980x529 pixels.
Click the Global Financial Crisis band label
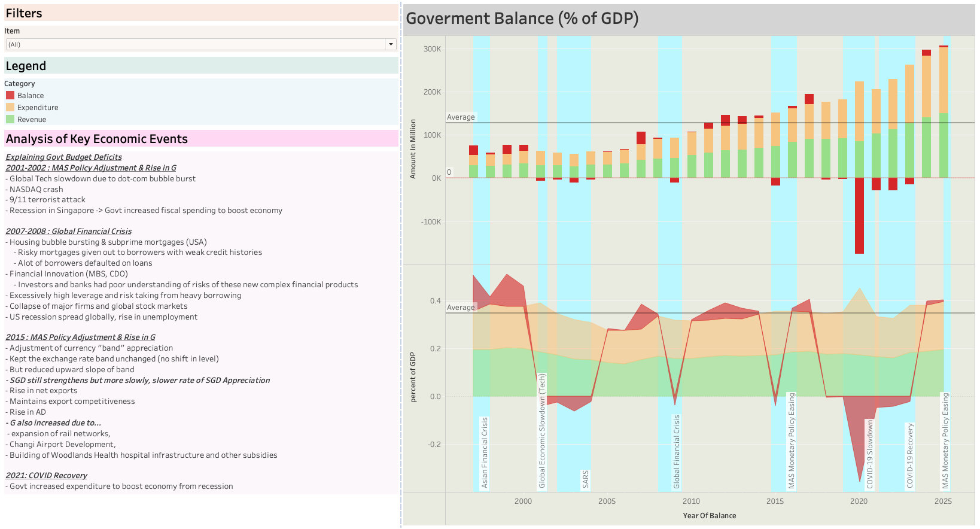(677, 451)
